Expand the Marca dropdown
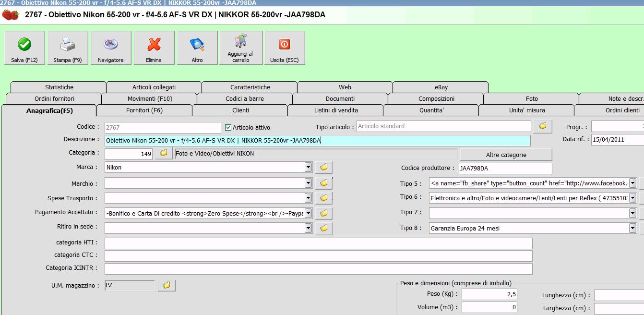The width and height of the screenshot is (644, 315). (308, 167)
